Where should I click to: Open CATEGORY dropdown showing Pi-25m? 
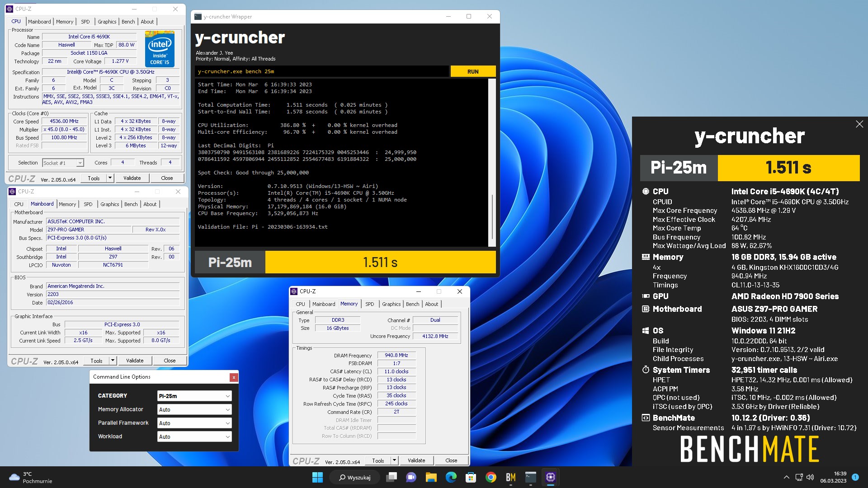pyautogui.click(x=194, y=396)
